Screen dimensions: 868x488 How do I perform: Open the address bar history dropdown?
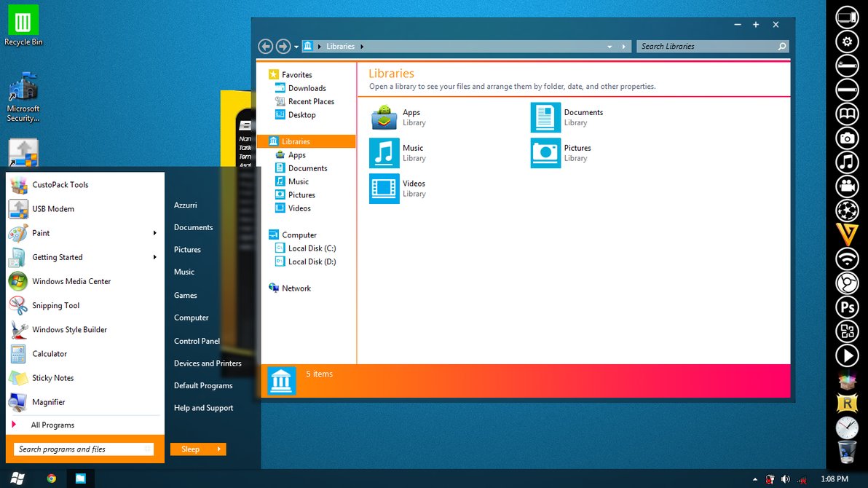click(x=609, y=47)
